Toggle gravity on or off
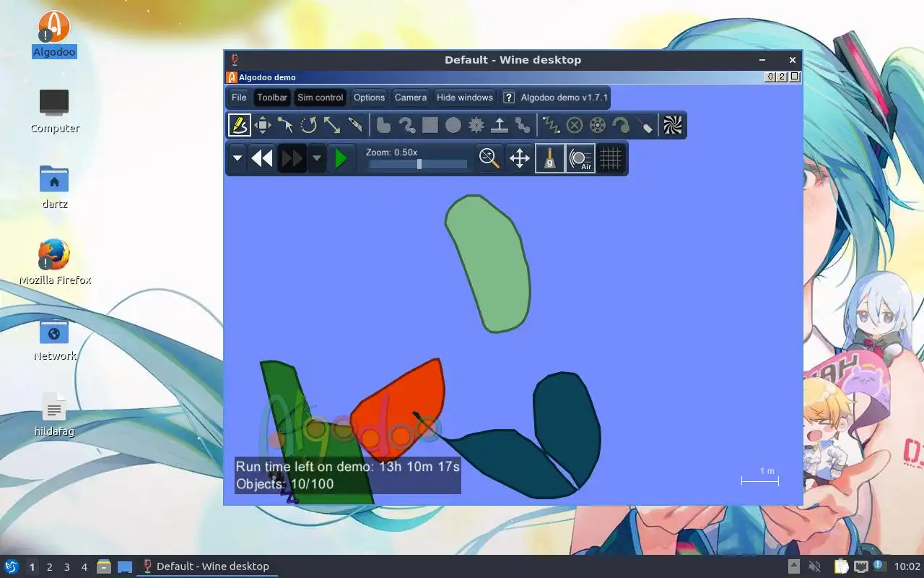The height and width of the screenshot is (578, 924). tap(550, 158)
